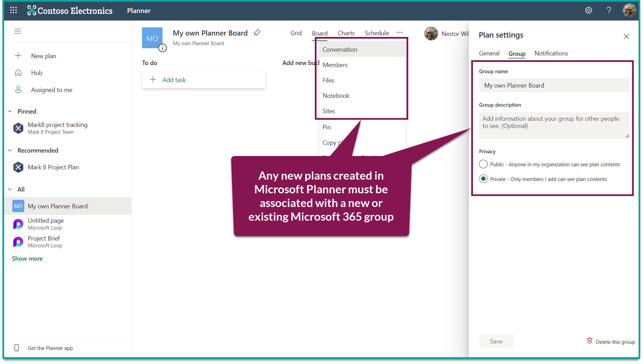Open Hub in the sidebar

[x=37, y=73]
